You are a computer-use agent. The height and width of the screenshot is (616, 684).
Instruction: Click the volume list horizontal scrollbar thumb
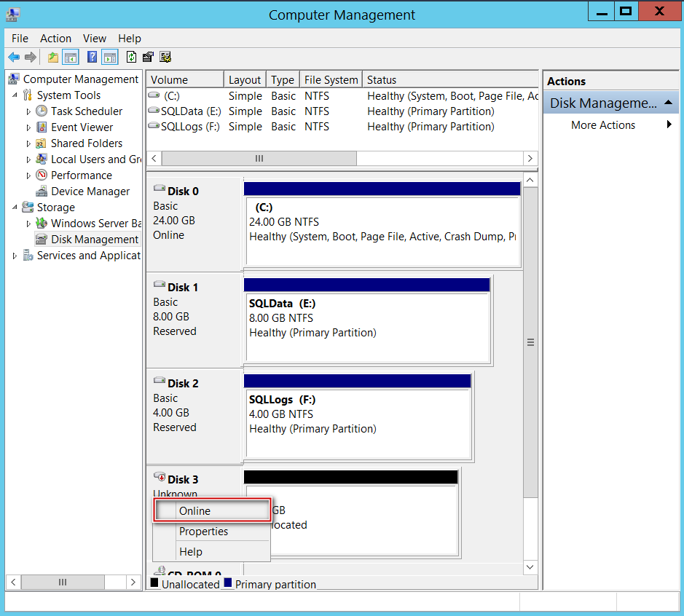tap(259, 158)
